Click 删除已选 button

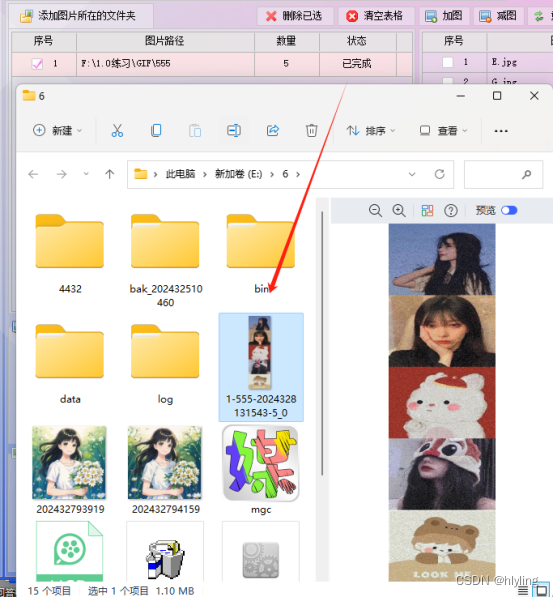point(294,16)
